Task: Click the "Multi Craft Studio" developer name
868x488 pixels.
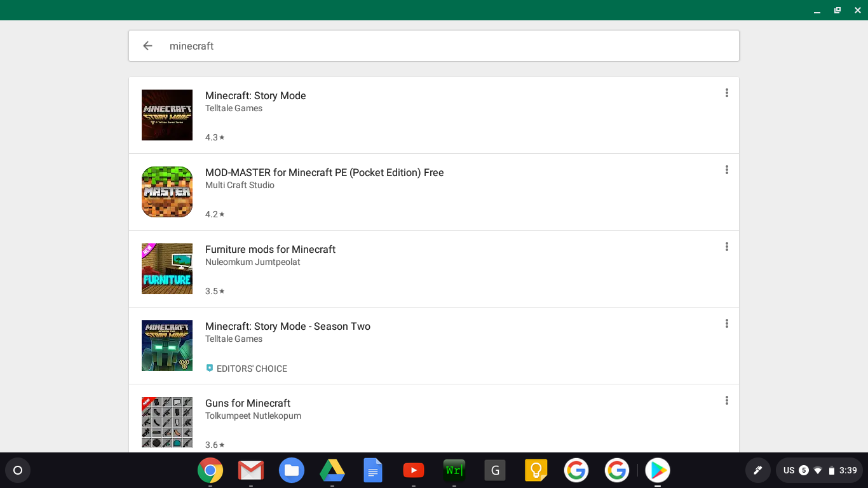Action: [240, 185]
